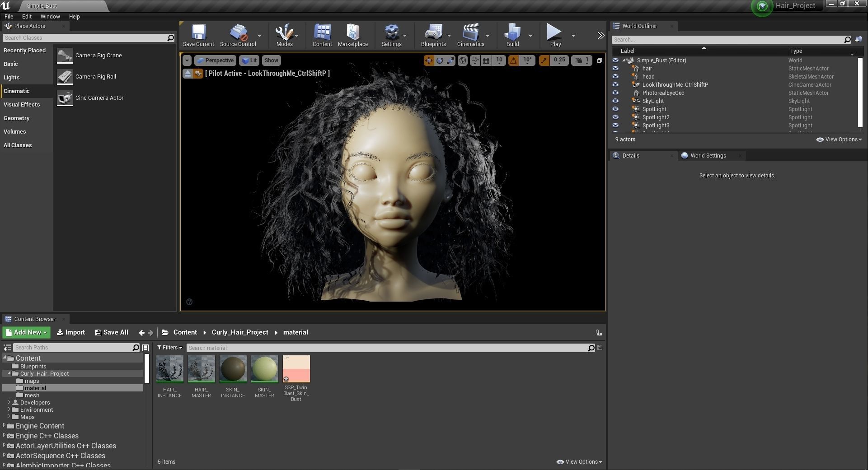Viewport: 868px width, 470px height.
Task: Click the Add New button
Action: point(26,332)
